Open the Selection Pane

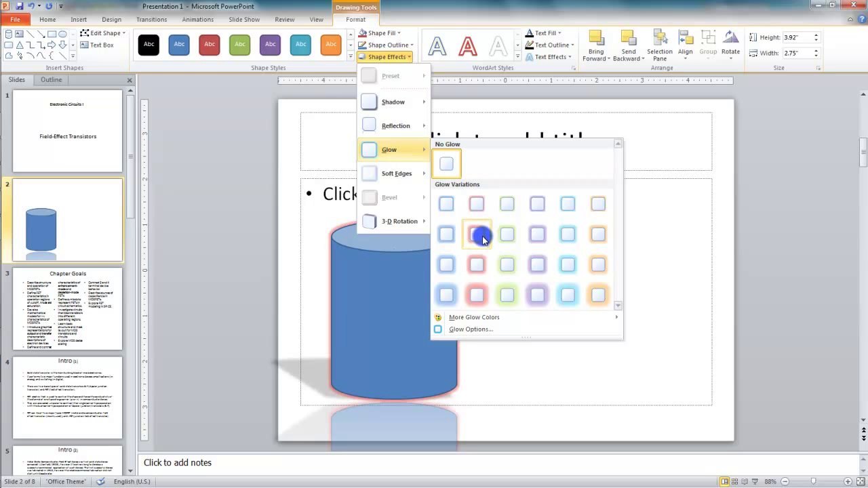click(x=659, y=45)
